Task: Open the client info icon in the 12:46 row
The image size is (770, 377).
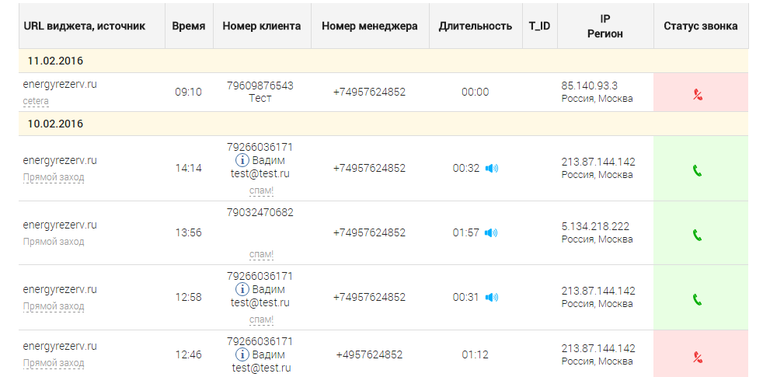Action: (x=242, y=354)
